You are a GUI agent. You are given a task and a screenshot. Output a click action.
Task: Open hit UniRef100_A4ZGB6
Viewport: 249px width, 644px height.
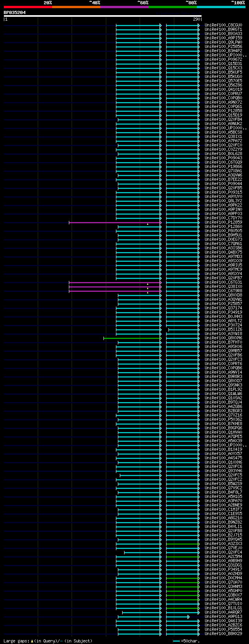tap(223, 407)
